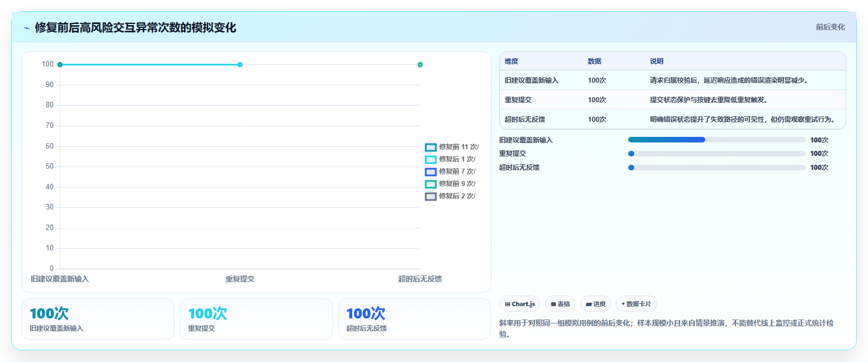Click the 重复提交 progress bar
868x362 pixels.
pos(716,153)
